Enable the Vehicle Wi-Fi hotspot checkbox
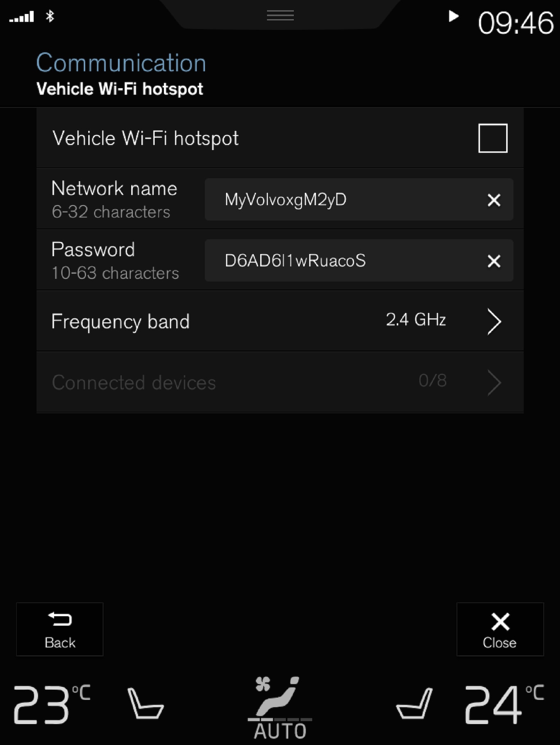Image resolution: width=560 pixels, height=745 pixels. tap(492, 138)
